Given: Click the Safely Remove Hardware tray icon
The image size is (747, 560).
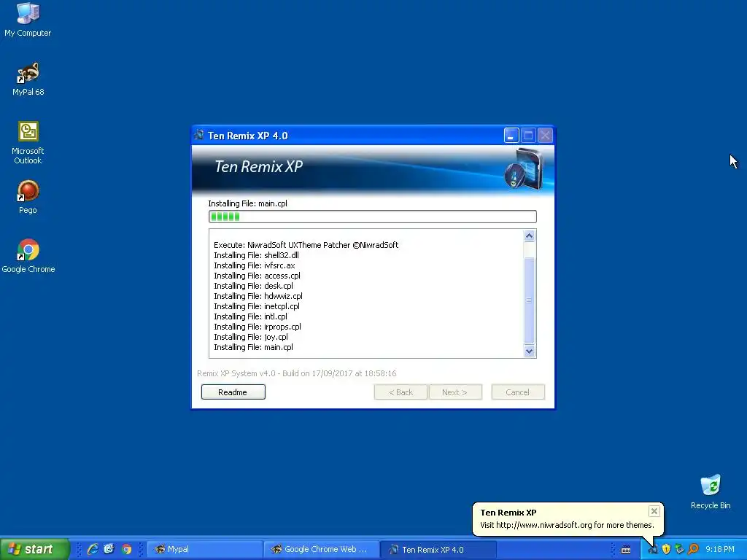Looking at the screenshot, I should tap(679, 550).
